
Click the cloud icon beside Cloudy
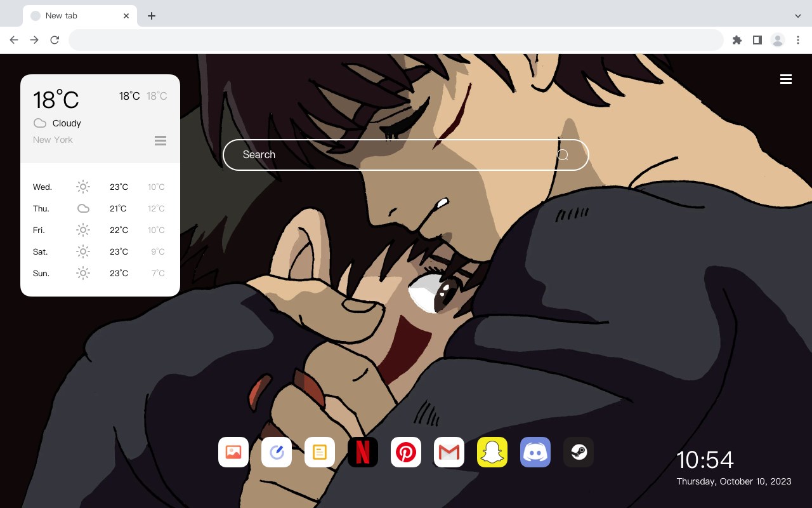click(x=40, y=123)
